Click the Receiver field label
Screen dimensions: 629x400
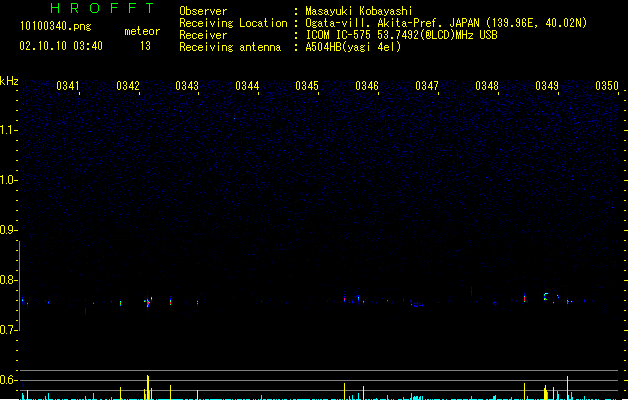pyautogui.click(x=203, y=35)
